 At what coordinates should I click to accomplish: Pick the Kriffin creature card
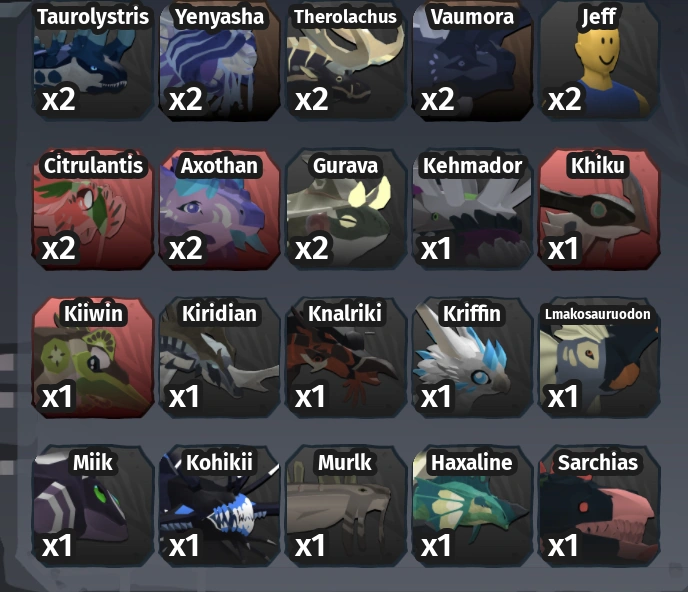pos(473,358)
